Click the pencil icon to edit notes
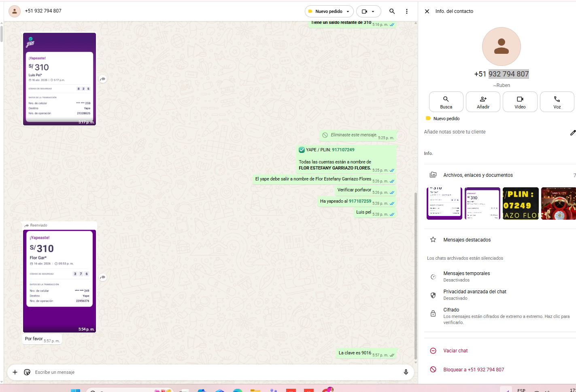The image size is (576, 392). coord(572,133)
